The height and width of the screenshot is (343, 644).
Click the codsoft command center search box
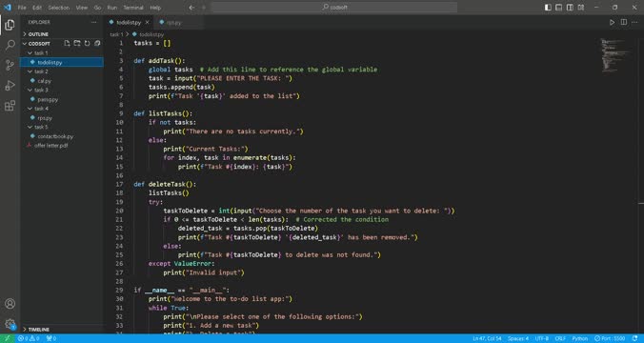[x=334, y=8]
